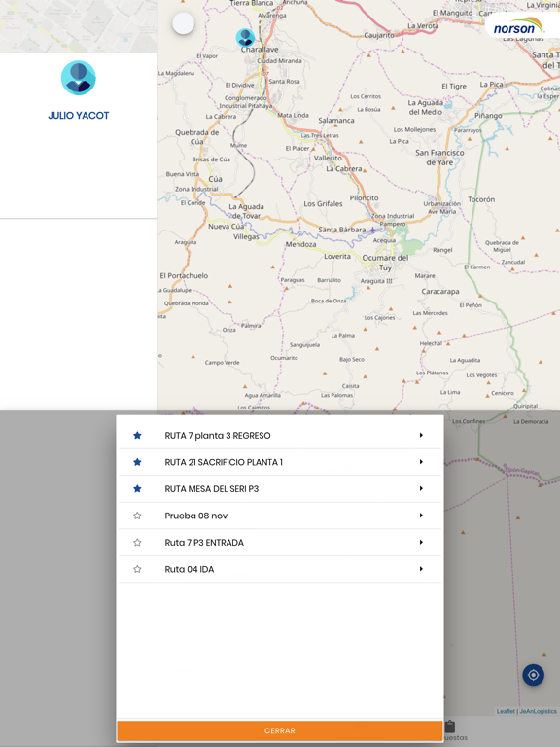Toggle star for RUTA 21 SACRIFICIO PLANTA 1
The height and width of the screenshot is (747, 560).
[137, 462]
